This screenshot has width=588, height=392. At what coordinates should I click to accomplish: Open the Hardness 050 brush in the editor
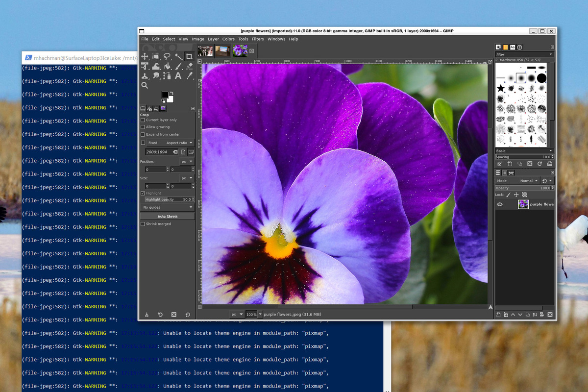[x=499, y=164]
